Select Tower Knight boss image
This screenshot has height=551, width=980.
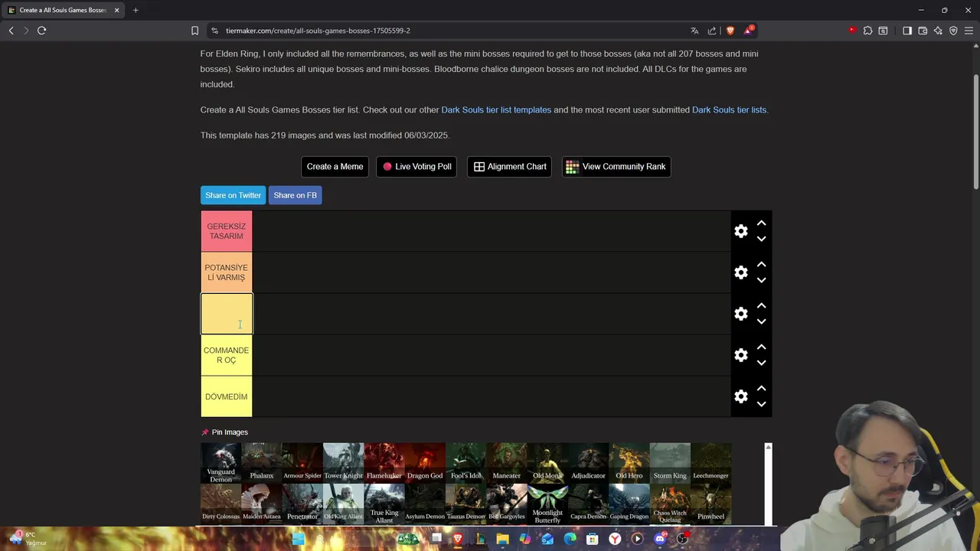[x=343, y=463]
